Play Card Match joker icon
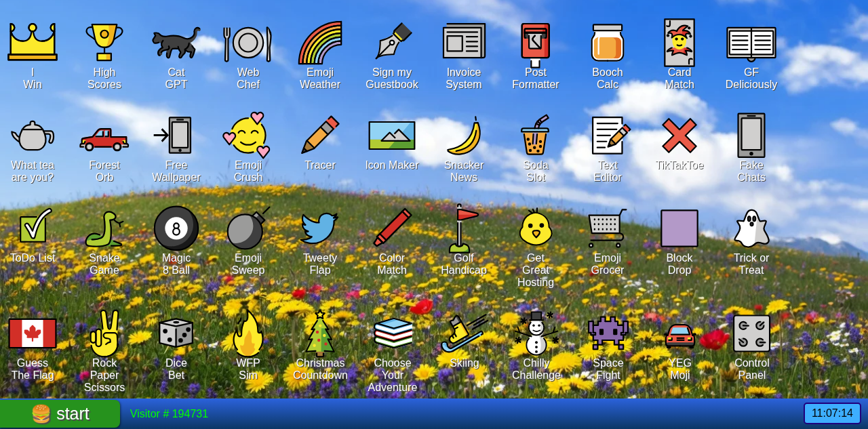 pyautogui.click(x=679, y=42)
